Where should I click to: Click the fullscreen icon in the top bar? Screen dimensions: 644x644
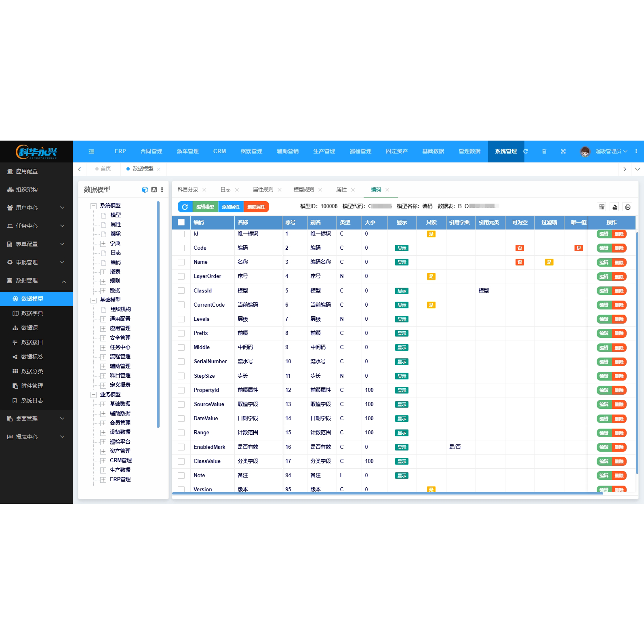(x=563, y=152)
